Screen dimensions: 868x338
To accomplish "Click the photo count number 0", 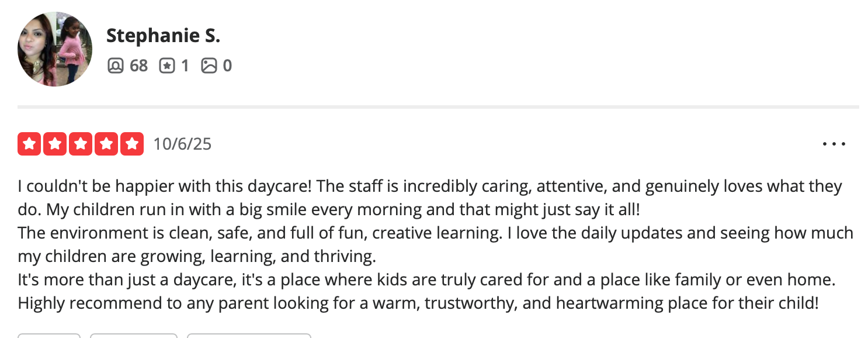I will pos(227,65).
